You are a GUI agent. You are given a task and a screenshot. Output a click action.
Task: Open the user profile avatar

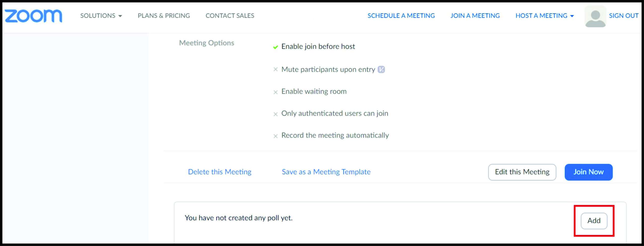(x=595, y=16)
